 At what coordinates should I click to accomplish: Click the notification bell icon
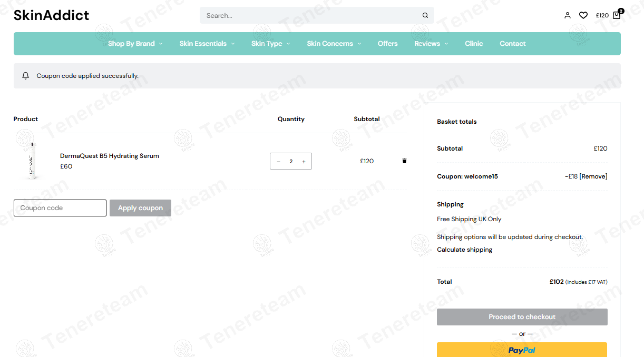point(25,76)
